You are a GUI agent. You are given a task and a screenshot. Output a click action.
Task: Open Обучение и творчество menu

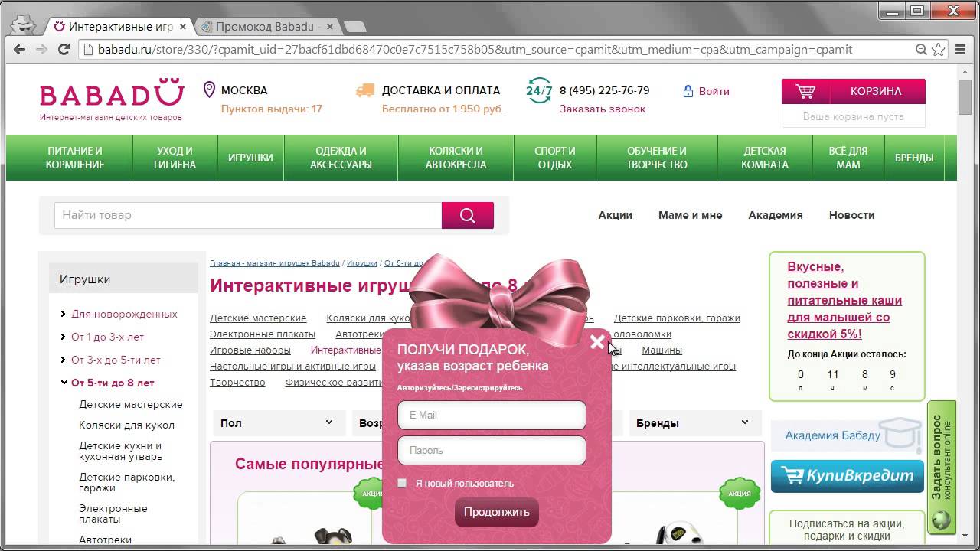click(657, 158)
